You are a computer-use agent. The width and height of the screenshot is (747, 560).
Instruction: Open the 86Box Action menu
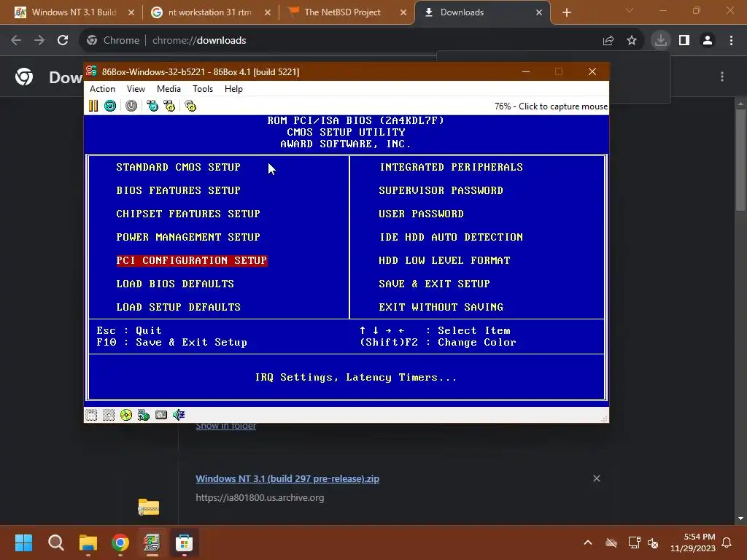click(102, 88)
